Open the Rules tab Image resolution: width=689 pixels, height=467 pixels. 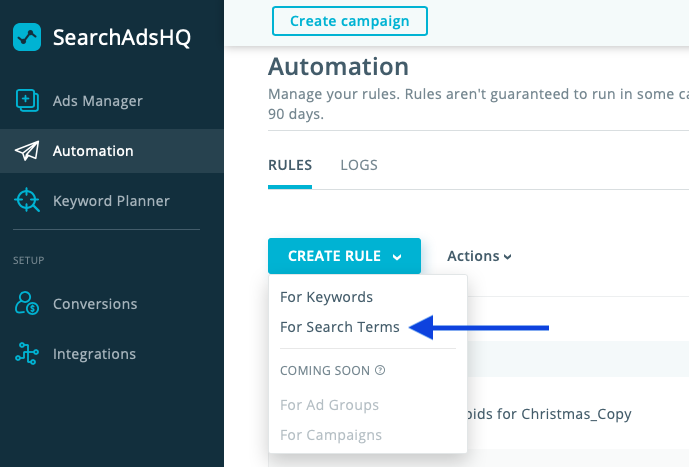(x=290, y=165)
